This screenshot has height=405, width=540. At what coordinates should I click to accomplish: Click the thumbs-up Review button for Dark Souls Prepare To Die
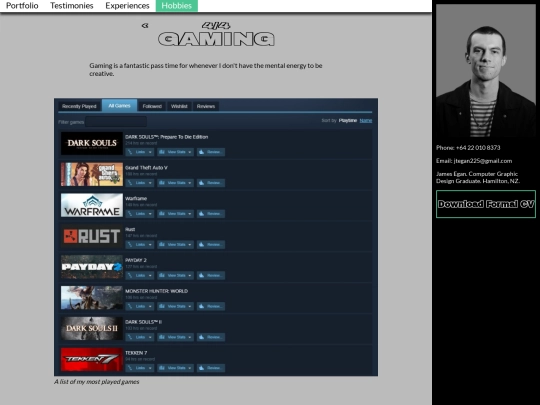point(211,152)
